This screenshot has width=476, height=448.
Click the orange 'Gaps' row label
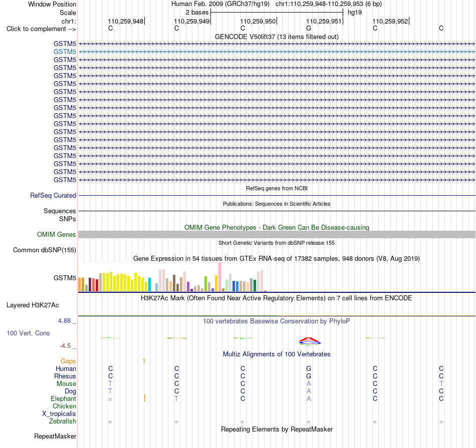tap(68, 361)
